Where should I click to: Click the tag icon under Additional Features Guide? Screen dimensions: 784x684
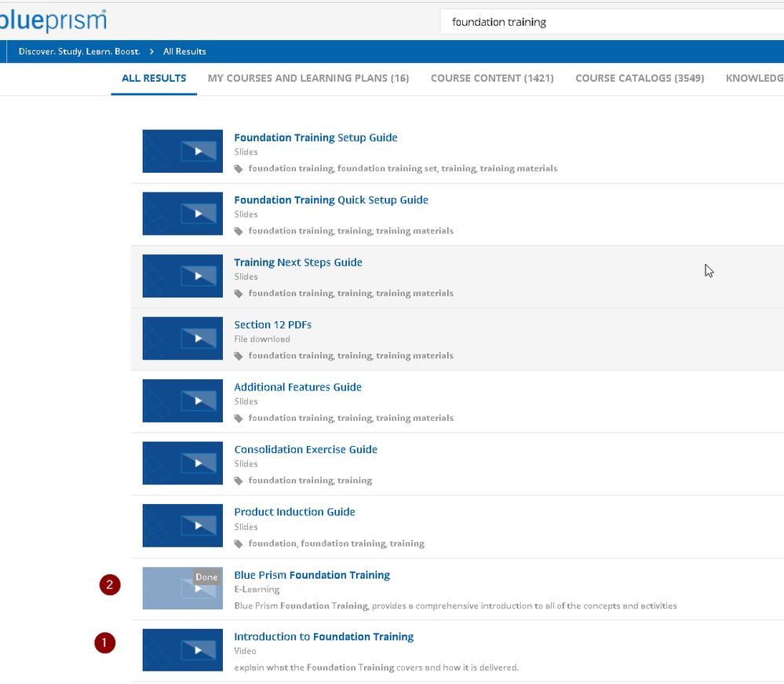pos(239,419)
